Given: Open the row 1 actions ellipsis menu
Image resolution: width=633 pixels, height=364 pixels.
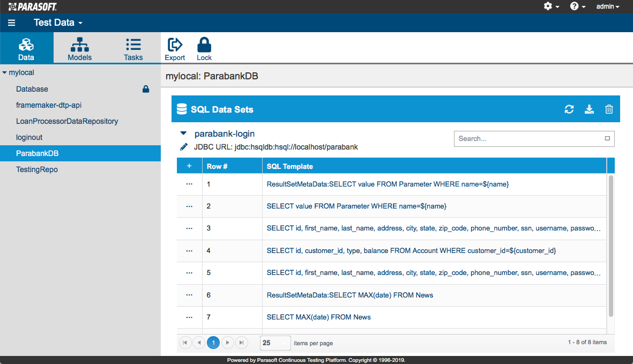Looking at the screenshot, I should pyautogui.click(x=189, y=184).
